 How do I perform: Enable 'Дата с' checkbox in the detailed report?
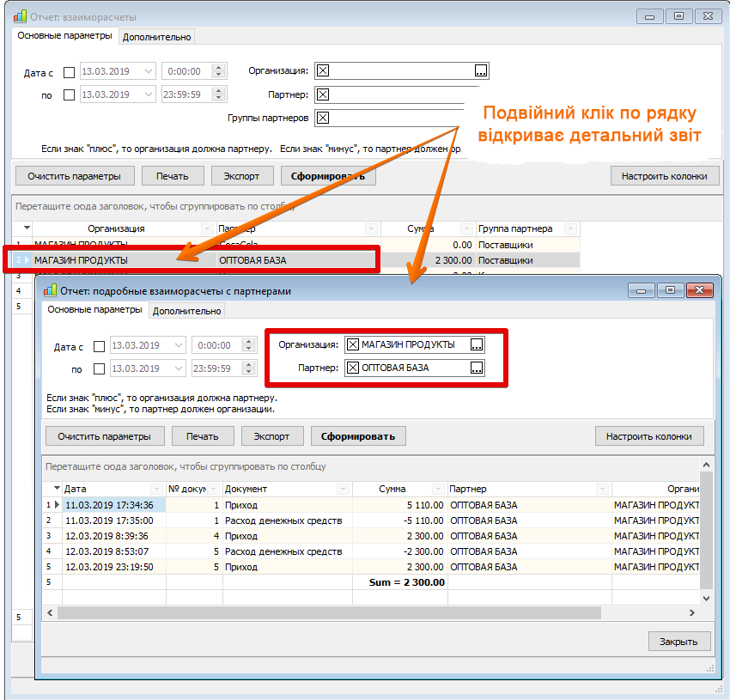pos(99,346)
